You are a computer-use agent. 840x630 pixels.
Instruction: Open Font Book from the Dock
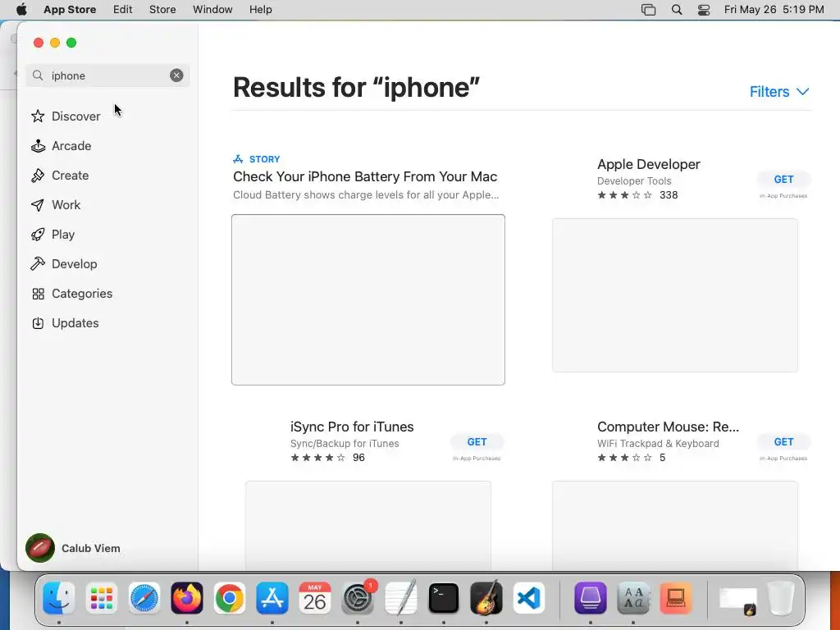(633, 598)
